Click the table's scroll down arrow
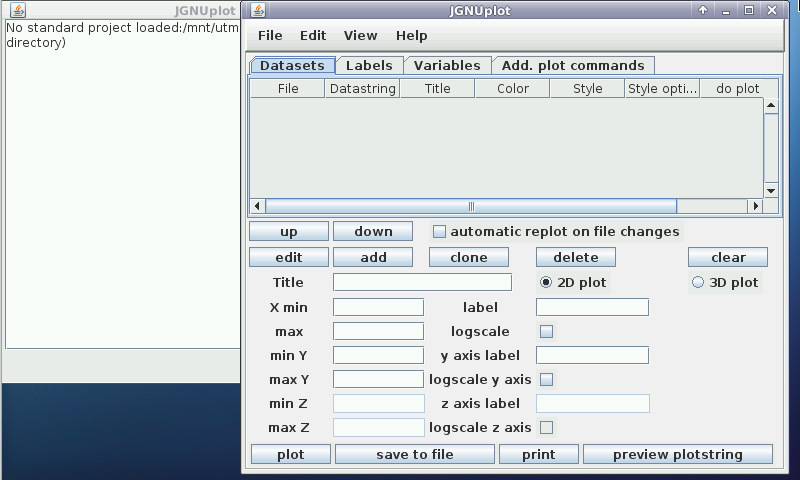The image size is (800, 480). click(771, 191)
